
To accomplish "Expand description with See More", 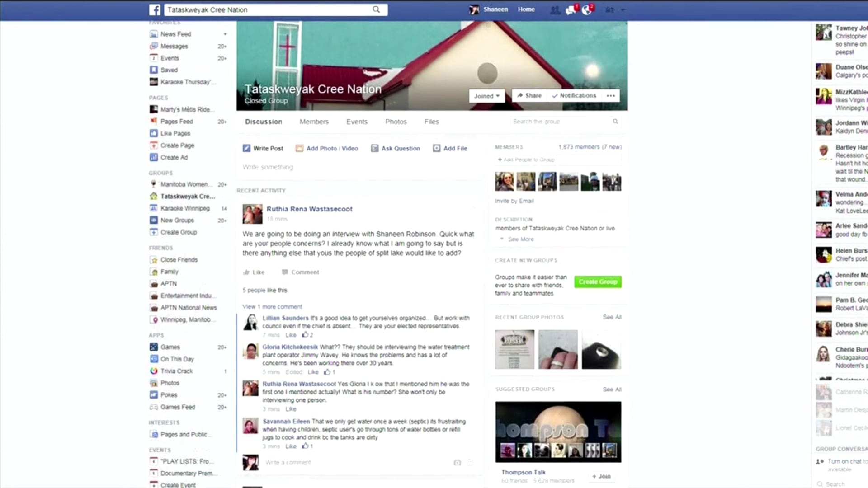I will click(520, 239).
